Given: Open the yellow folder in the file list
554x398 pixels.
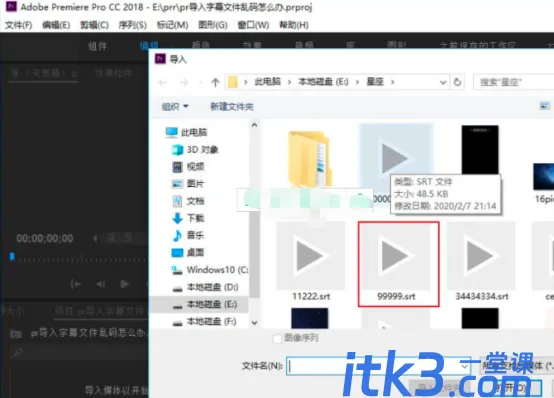Looking at the screenshot, I should 310,158.
